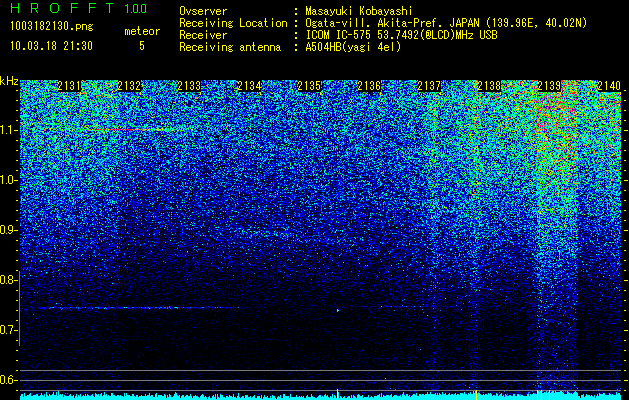This screenshot has width=629, height=400.
Task: Click the 1.1 frequency axis label
Action: point(8,130)
